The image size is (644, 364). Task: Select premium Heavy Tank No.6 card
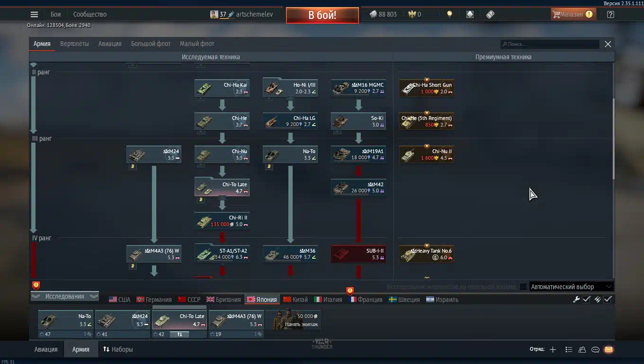[x=427, y=254]
